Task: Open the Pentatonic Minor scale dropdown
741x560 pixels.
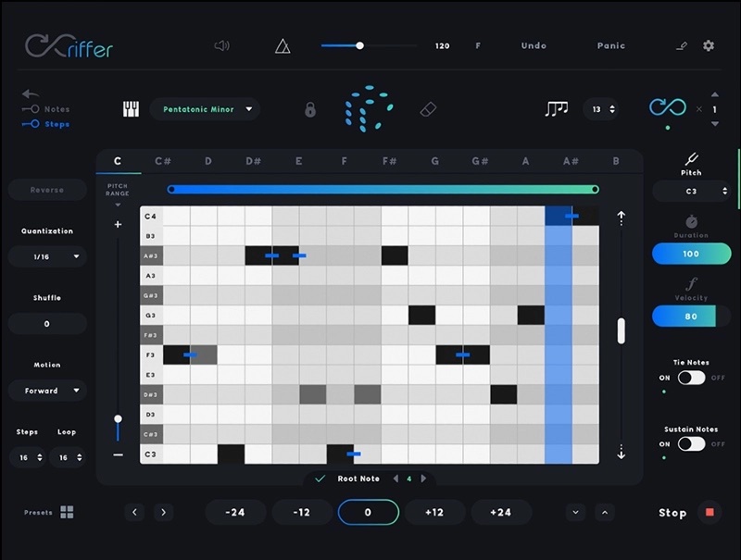Action: (x=205, y=109)
